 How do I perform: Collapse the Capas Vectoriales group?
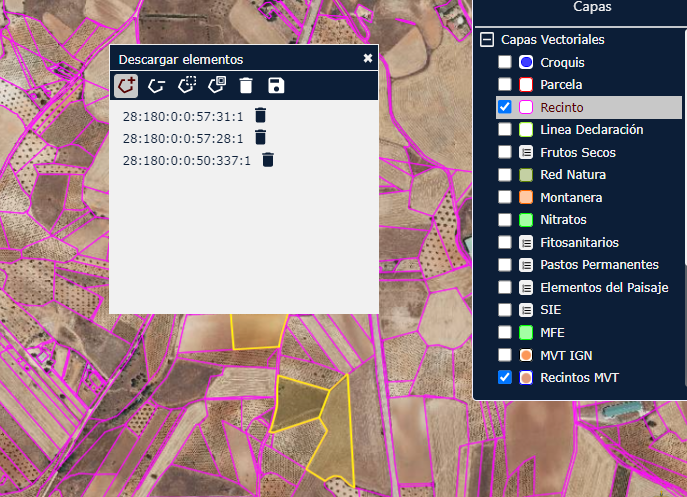coord(487,40)
